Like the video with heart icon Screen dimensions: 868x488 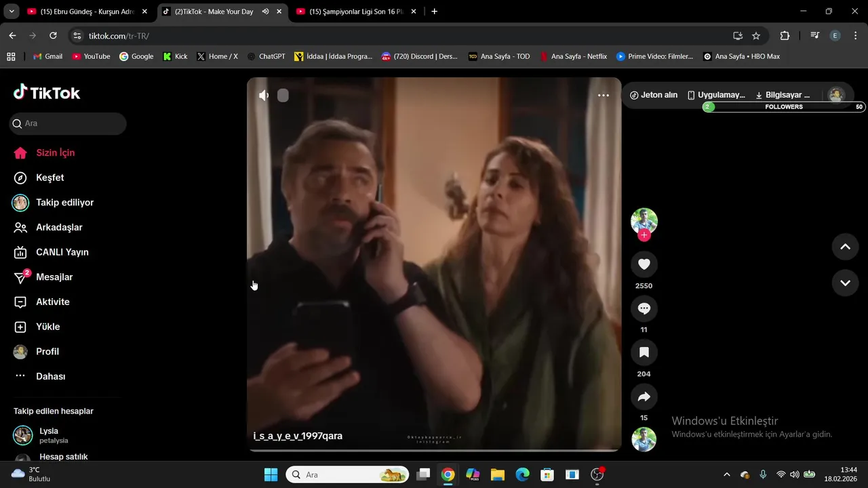click(644, 264)
